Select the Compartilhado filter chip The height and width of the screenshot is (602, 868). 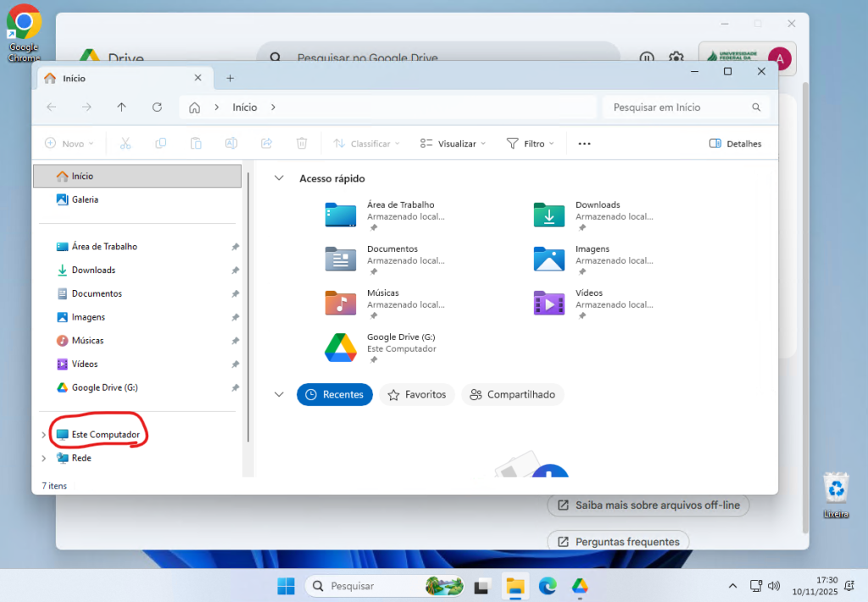[512, 395]
